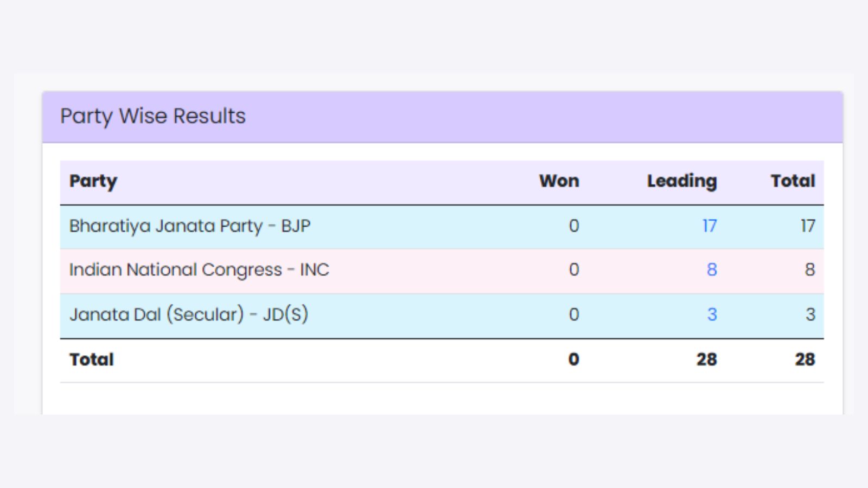Open the JD(S) leading count link 3
868x488 pixels.
pos(712,314)
